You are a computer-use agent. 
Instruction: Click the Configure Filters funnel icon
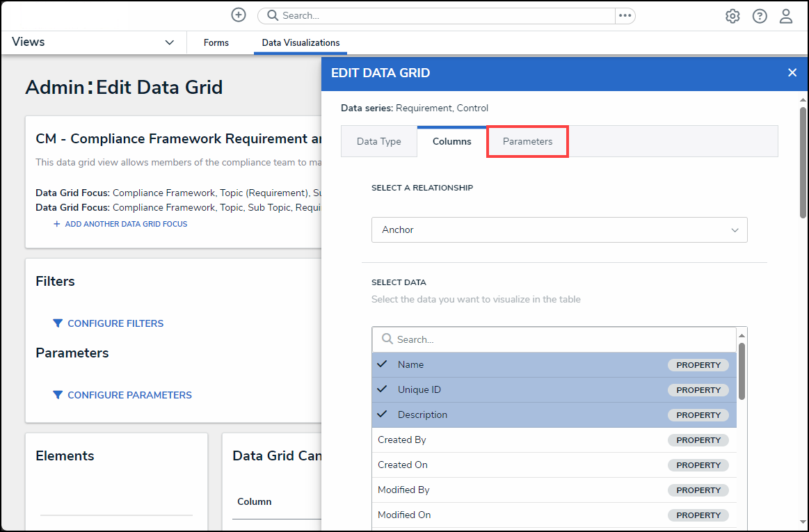click(58, 323)
